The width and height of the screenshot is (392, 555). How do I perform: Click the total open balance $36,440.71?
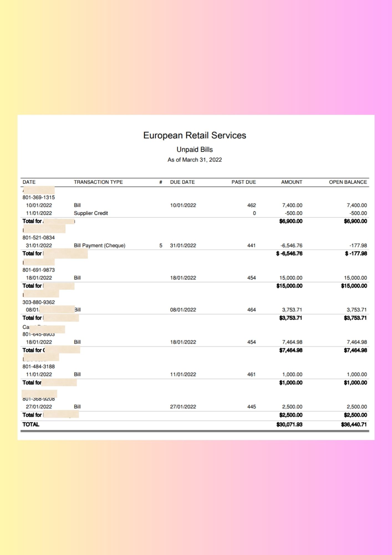coord(354,425)
